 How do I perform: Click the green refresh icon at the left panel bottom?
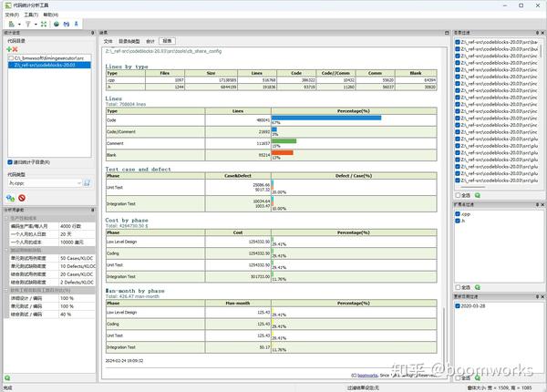tap(7, 378)
